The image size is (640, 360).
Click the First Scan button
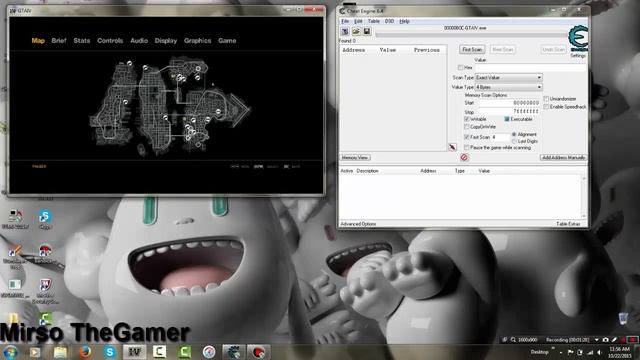coord(472,49)
